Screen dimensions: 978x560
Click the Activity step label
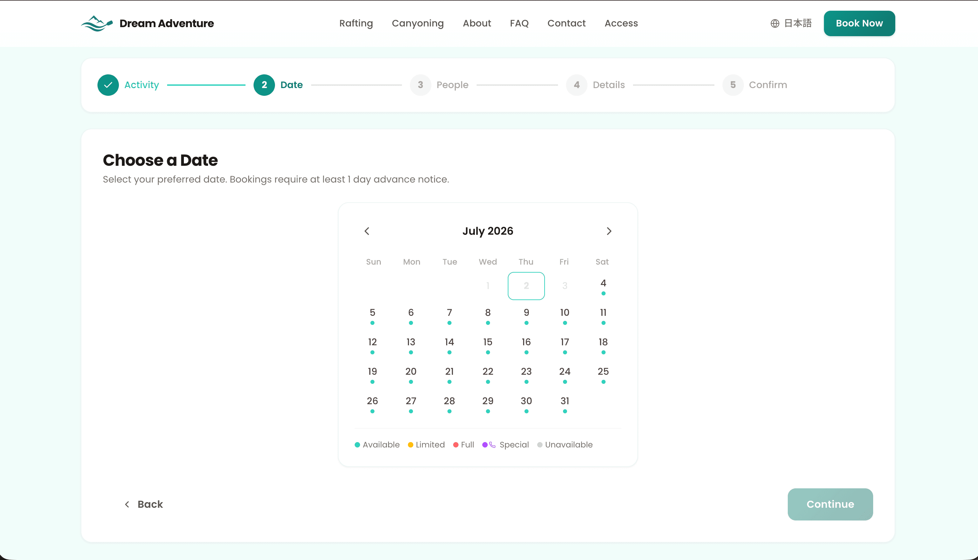[x=142, y=85]
